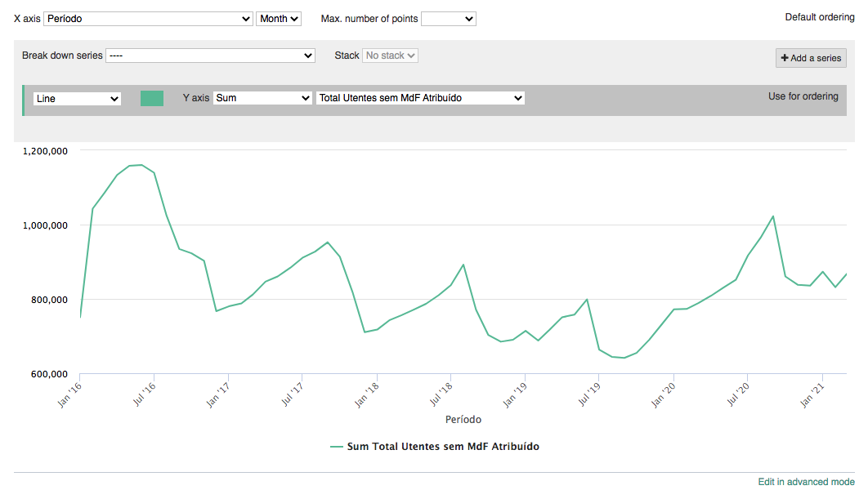Open Edit in advanced mode
This screenshot has width=868, height=490.
[806, 482]
